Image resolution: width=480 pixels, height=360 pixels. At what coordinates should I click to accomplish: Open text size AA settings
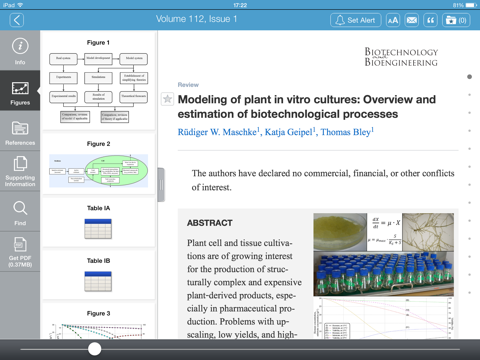(393, 20)
